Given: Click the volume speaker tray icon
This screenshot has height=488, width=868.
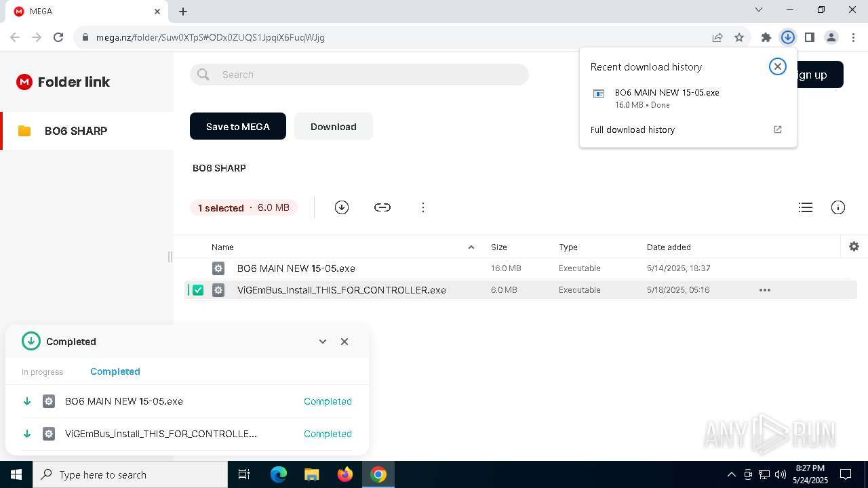Looking at the screenshot, I should coord(781,474).
